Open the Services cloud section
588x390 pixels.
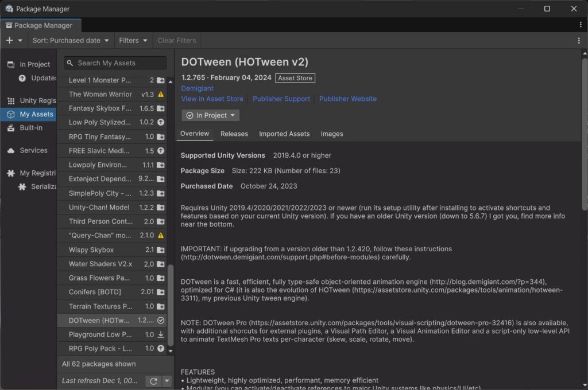tap(33, 150)
